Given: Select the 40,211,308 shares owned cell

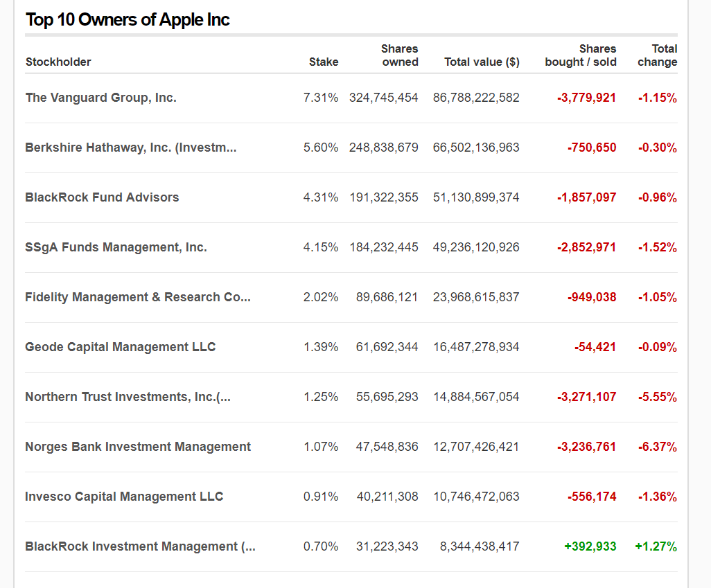Looking at the screenshot, I should click(387, 497).
